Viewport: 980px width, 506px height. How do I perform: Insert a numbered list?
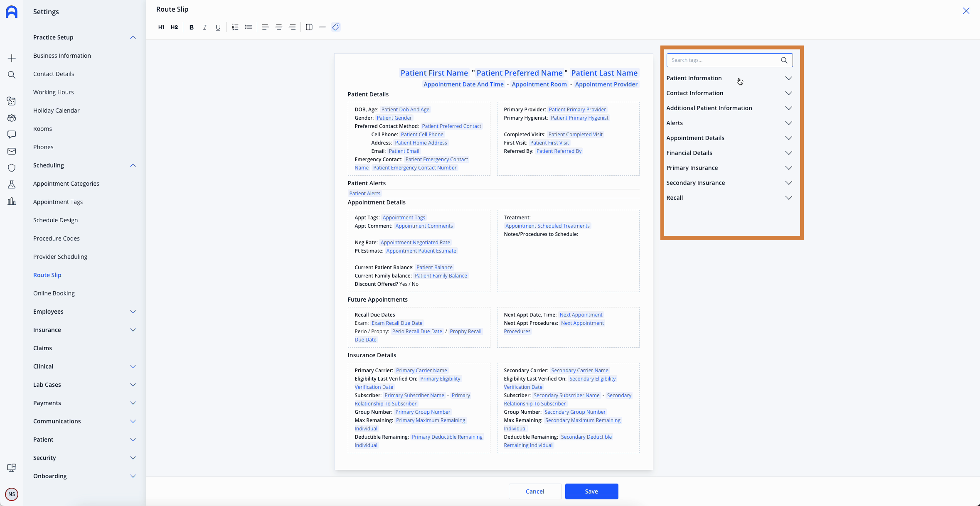pos(235,27)
